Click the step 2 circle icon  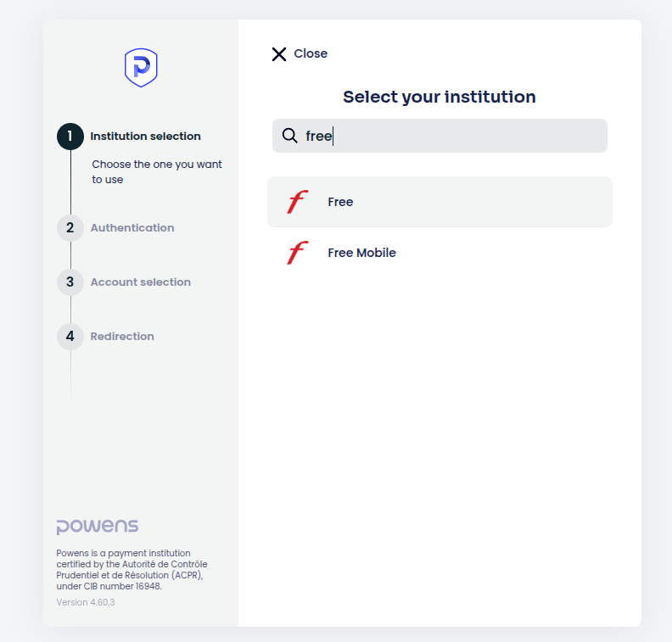70,228
